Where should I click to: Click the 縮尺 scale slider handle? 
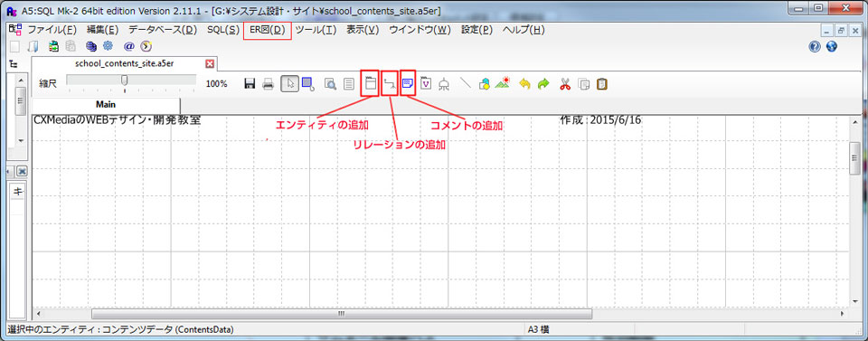[125, 81]
